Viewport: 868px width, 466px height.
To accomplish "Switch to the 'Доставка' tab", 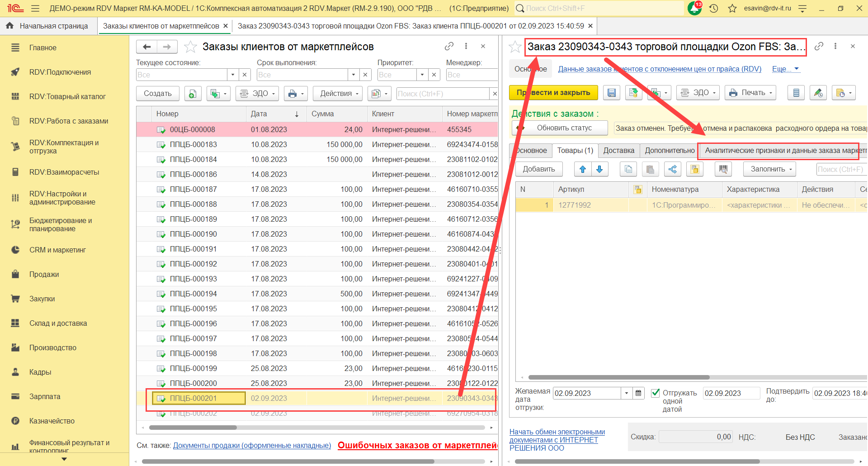I will point(618,151).
